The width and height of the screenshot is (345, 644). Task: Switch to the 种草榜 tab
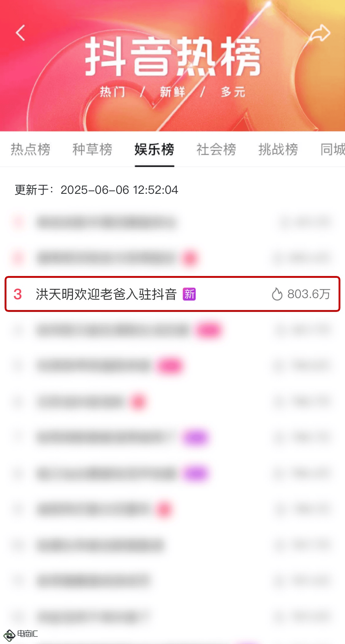click(92, 149)
